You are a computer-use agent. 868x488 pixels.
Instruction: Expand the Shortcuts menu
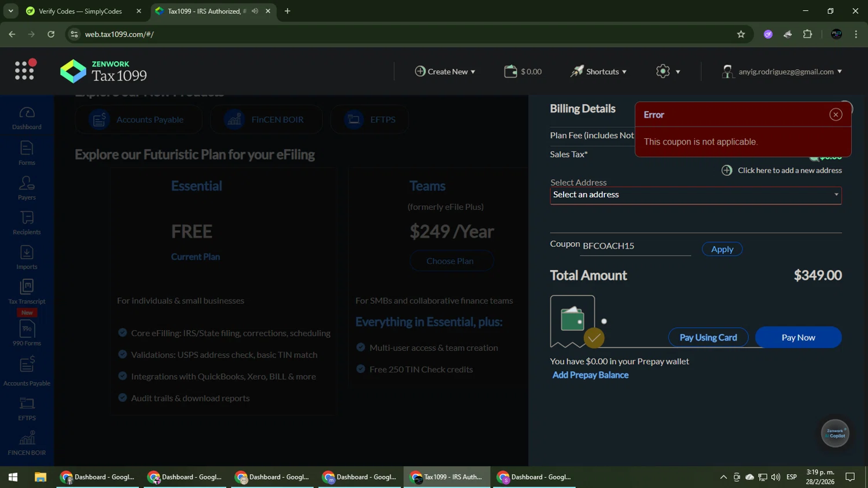(598, 72)
